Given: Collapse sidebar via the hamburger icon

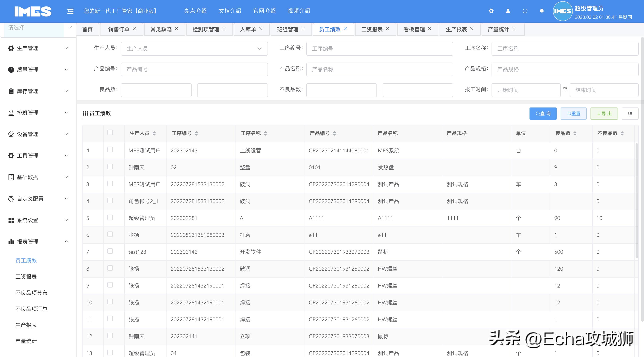Looking at the screenshot, I should [x=70, y=11].
